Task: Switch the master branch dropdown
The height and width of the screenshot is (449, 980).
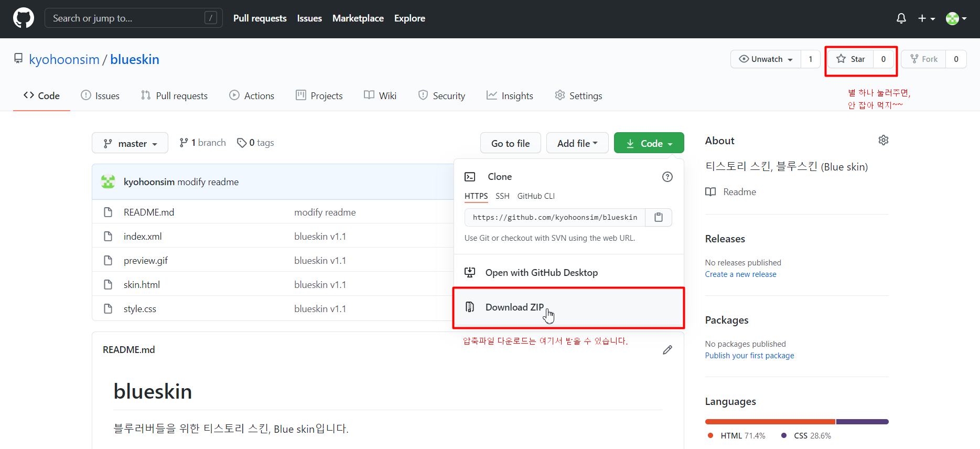Action: pos(130,143)
